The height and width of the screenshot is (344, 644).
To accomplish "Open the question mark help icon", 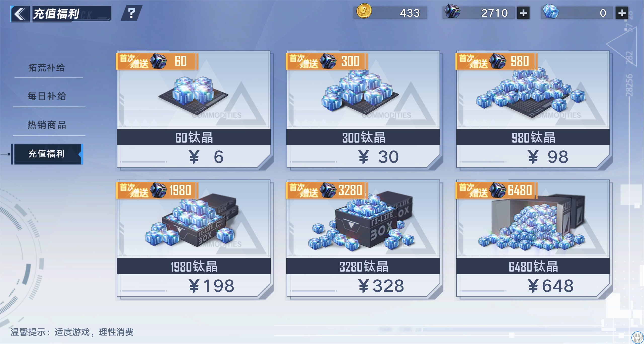I will [x=132, y=13].
